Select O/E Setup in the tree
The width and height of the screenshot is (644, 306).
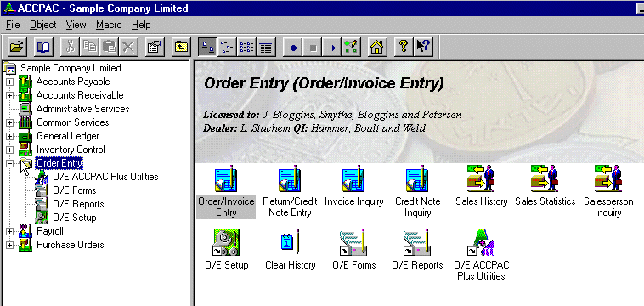point(75,218)
